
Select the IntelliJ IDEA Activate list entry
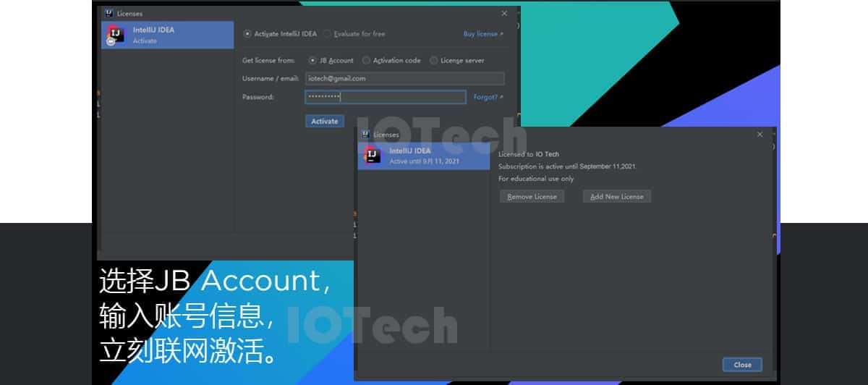167,35
